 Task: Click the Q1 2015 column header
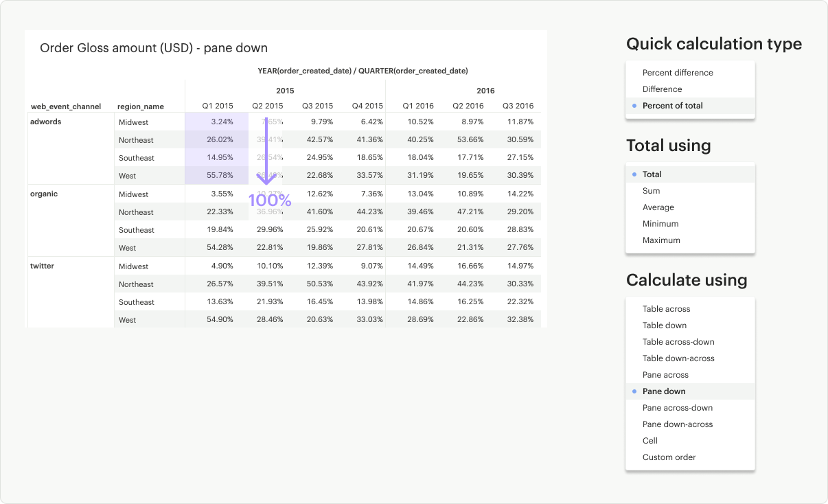tap(217, 106)
